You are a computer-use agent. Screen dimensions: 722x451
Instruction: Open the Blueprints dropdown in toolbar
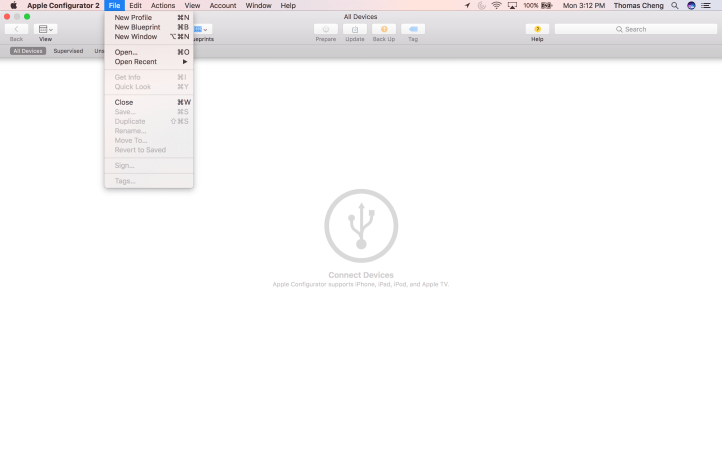[x=203, y=29]
